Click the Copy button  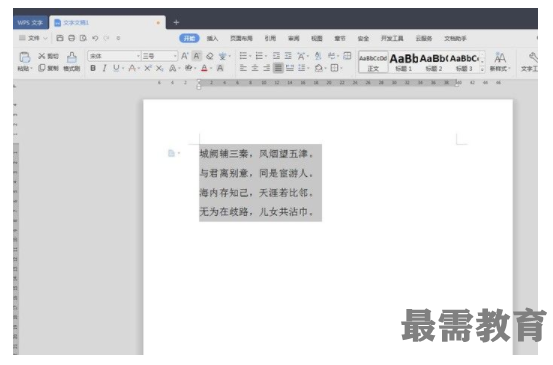pos(48,68)
